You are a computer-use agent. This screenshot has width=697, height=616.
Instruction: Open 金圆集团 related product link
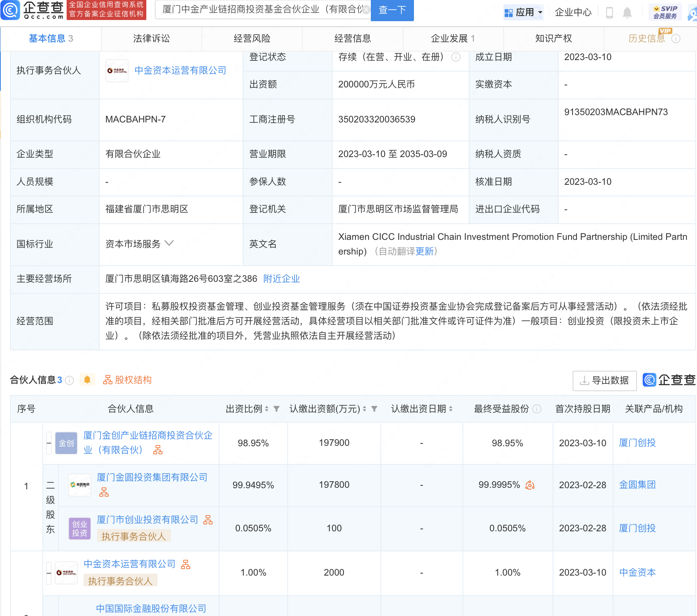pyautogui.click(x=637, y=485)
